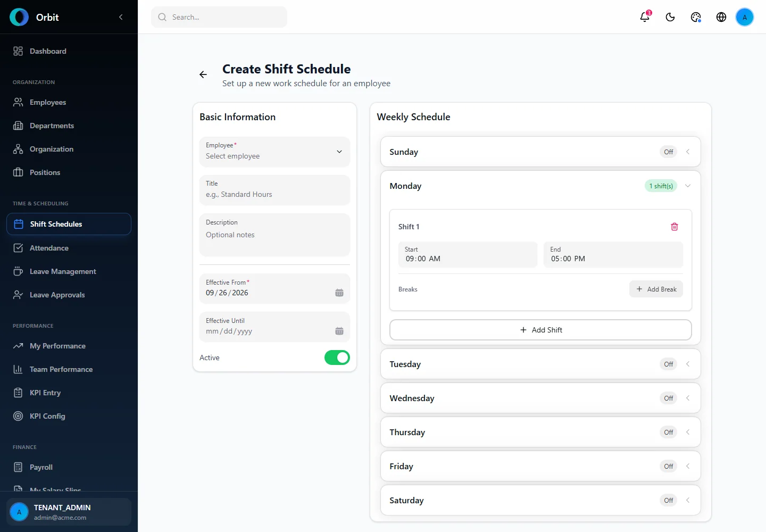Viewport: 766px width, 532px height.
Task: Click the Team Performance chart icon
Action: (x=18, y=369)
